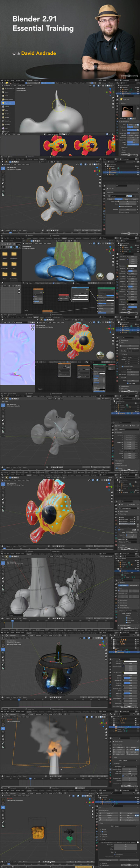Viewport: 140px width, 868px height.
Task: Select Move tool in blocky remeshed fish viewport
Action: click(x=3, y=176)
